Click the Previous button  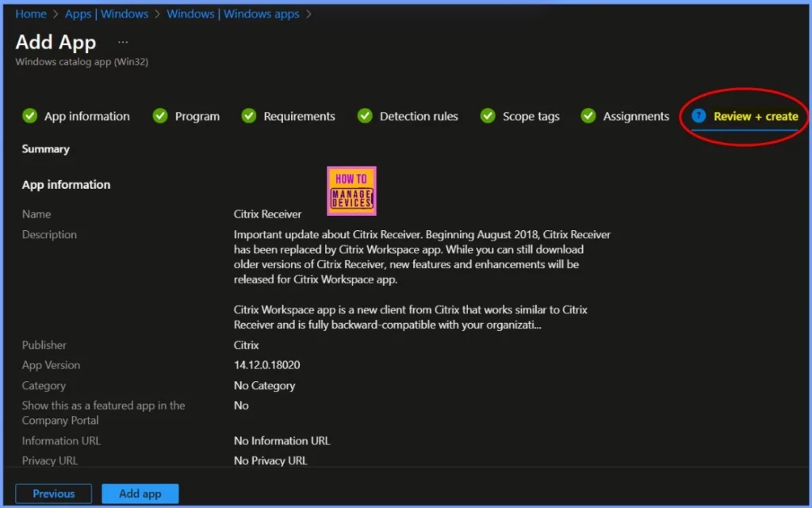53,494
